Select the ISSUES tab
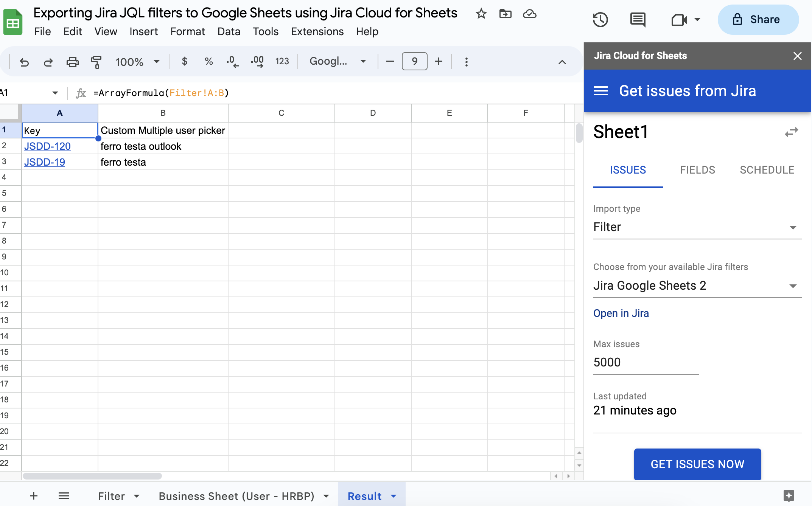The image size is (812, 506). (628, 170)
